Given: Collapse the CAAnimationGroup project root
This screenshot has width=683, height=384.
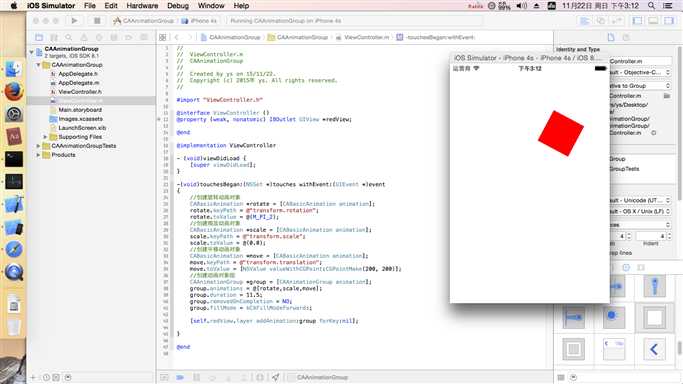Looking at the screenshot, I should pos(31,52).
